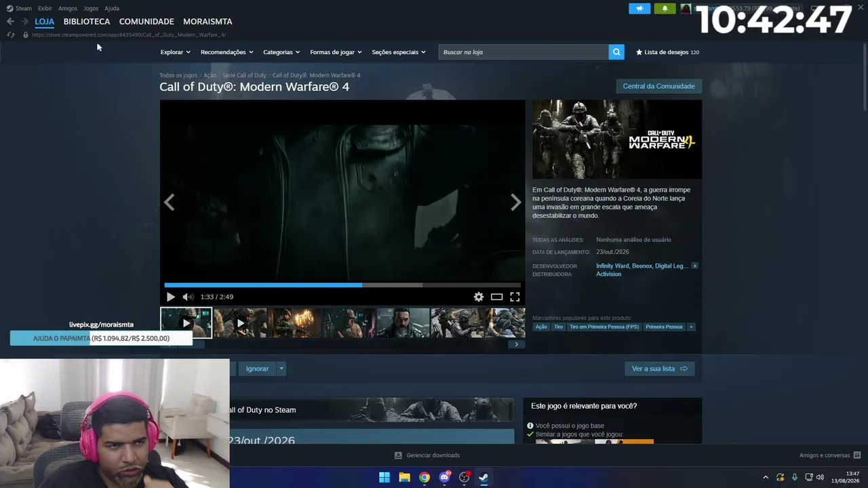Open the Ajuda menu

pyautogui.click(x=112, y=8)
